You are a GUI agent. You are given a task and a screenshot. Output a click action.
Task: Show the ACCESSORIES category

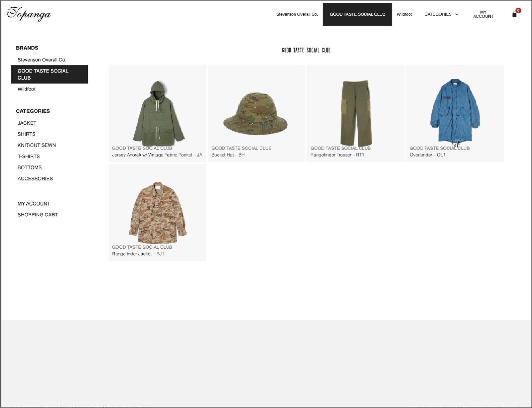(35, 179)
